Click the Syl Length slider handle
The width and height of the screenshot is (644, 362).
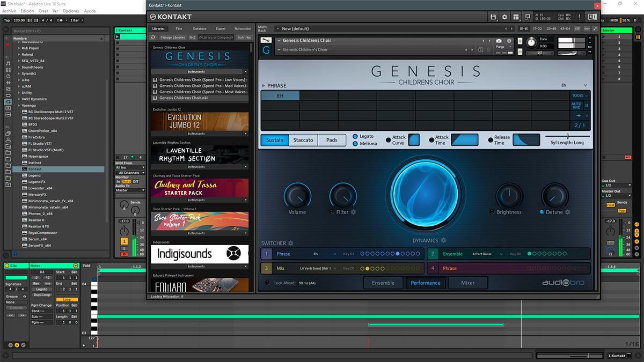point(567,136)
